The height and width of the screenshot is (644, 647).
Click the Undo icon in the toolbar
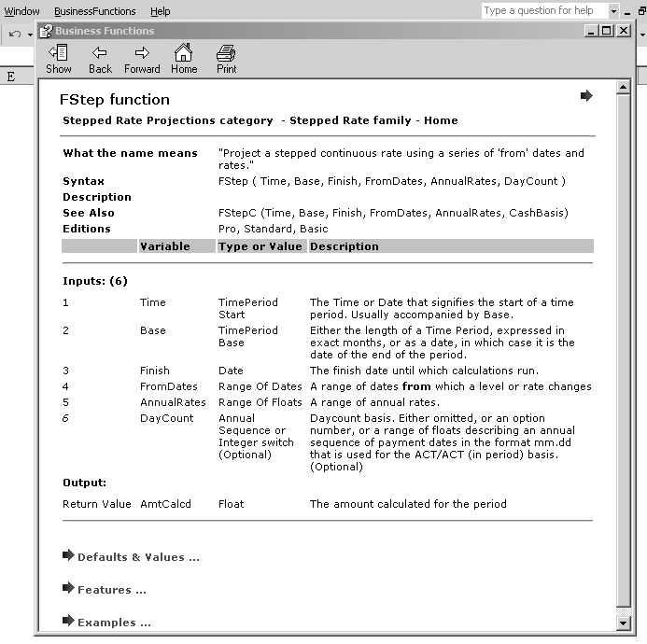click(15, 35)
